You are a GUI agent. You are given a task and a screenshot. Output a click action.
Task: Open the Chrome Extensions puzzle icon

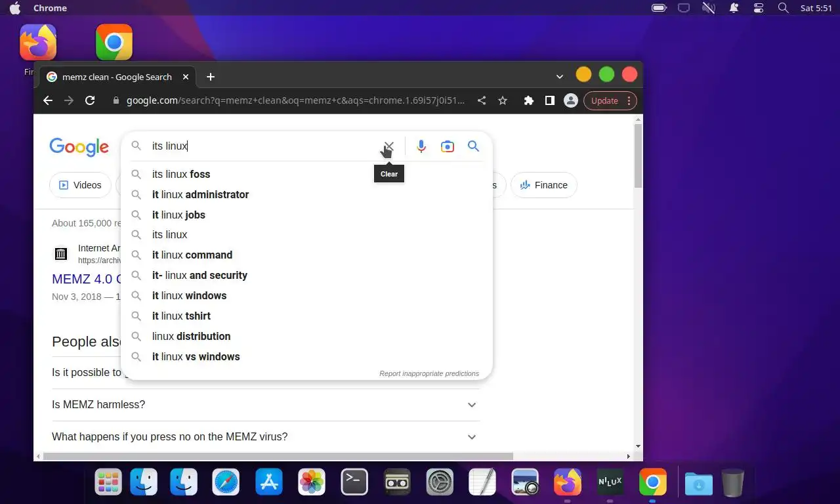[529, 100]
